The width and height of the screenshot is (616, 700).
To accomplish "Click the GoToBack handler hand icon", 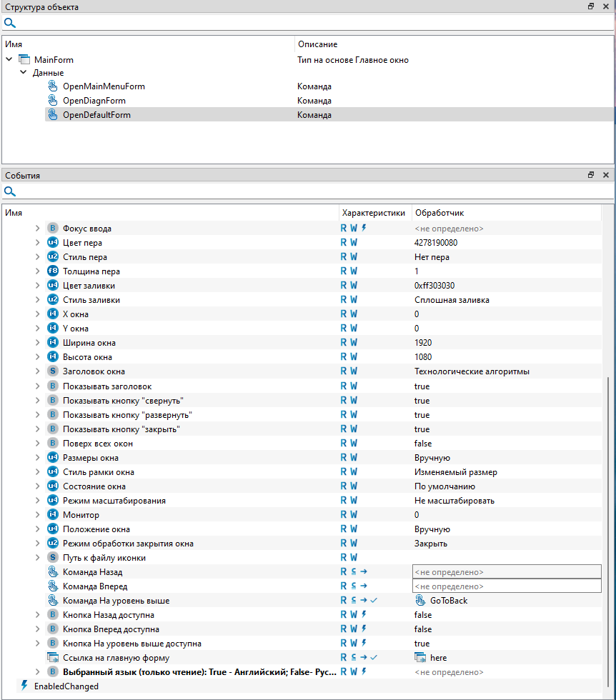I will click(x=420, y=601).
